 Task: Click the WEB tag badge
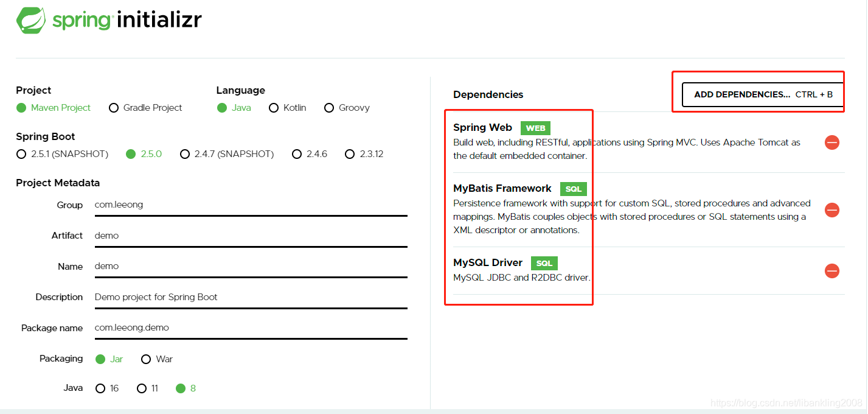click(535, 128)
